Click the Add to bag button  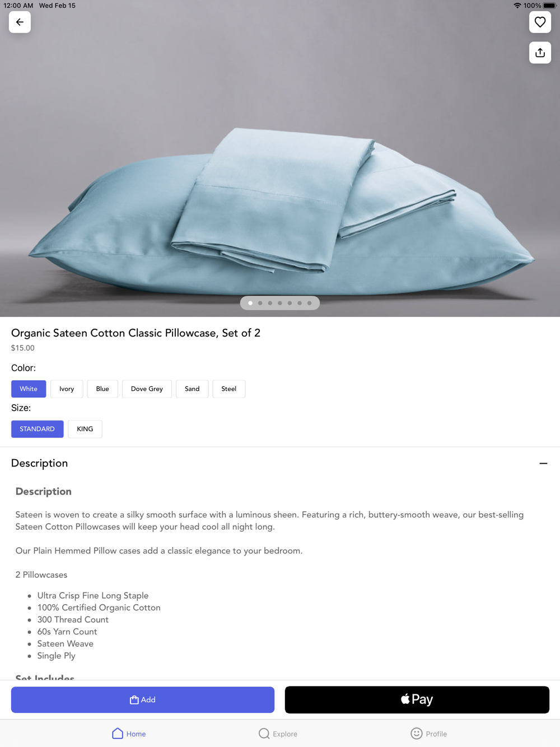coord(143,700)
